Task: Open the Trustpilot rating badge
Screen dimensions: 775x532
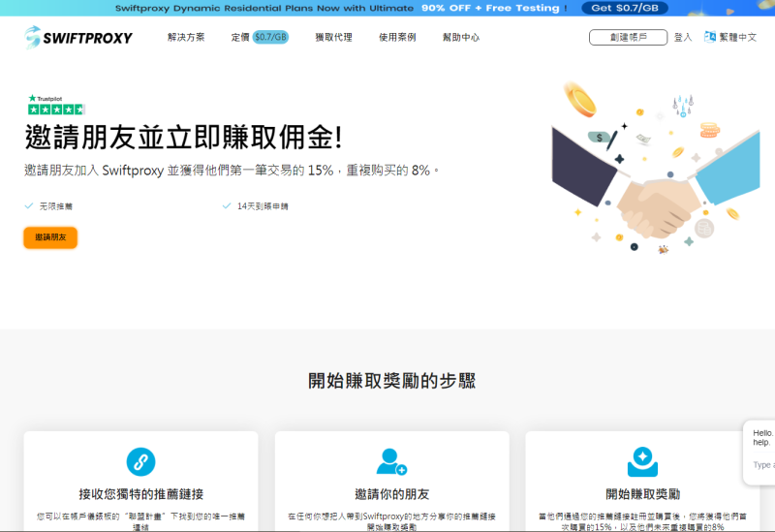Action: tap(56, 105)
